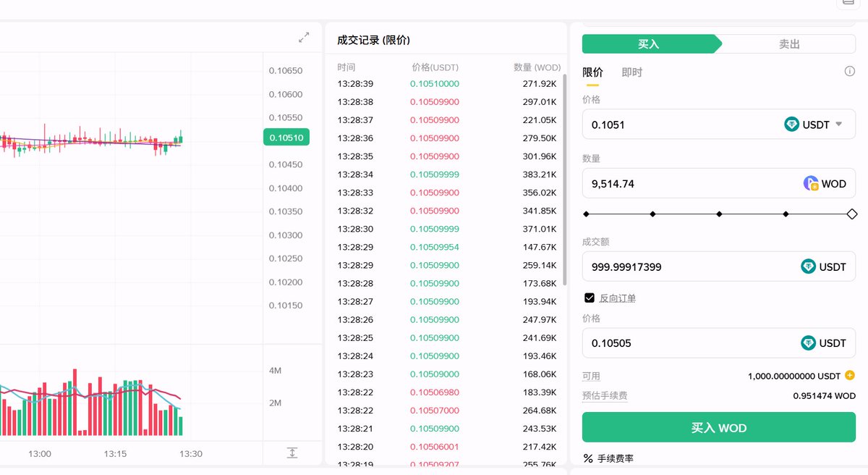868x475 pixels.
Task: Click the trade price 0.10509954
Action: [x=435, y=247]
